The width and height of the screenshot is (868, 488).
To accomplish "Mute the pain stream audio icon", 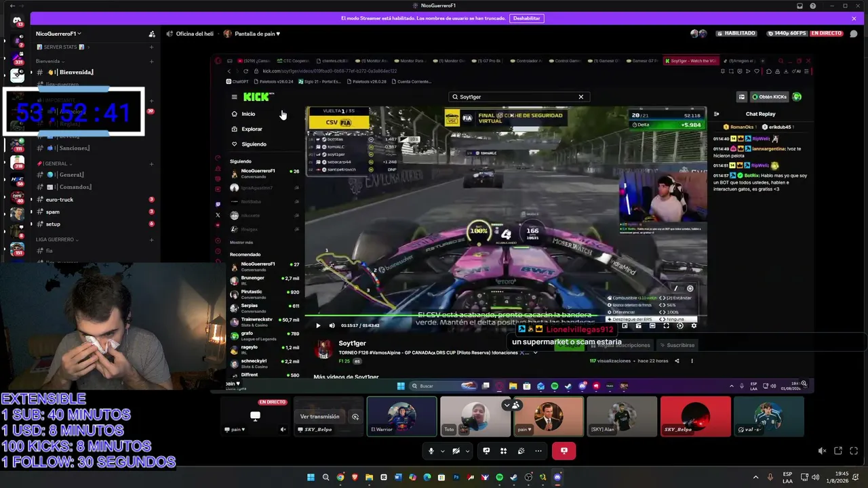I will coord(283,429).
